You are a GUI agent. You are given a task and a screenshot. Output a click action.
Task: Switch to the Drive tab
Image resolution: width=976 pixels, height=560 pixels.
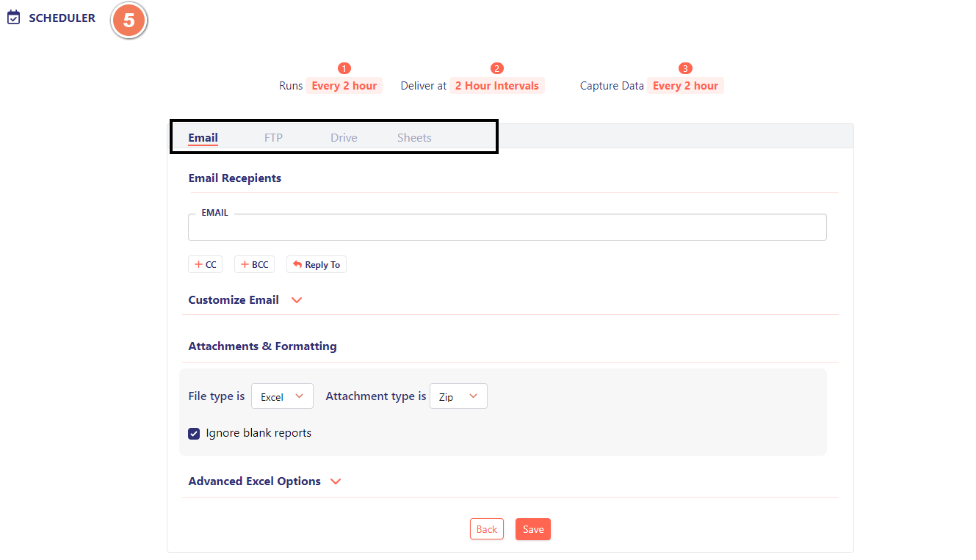coord(344,138)
